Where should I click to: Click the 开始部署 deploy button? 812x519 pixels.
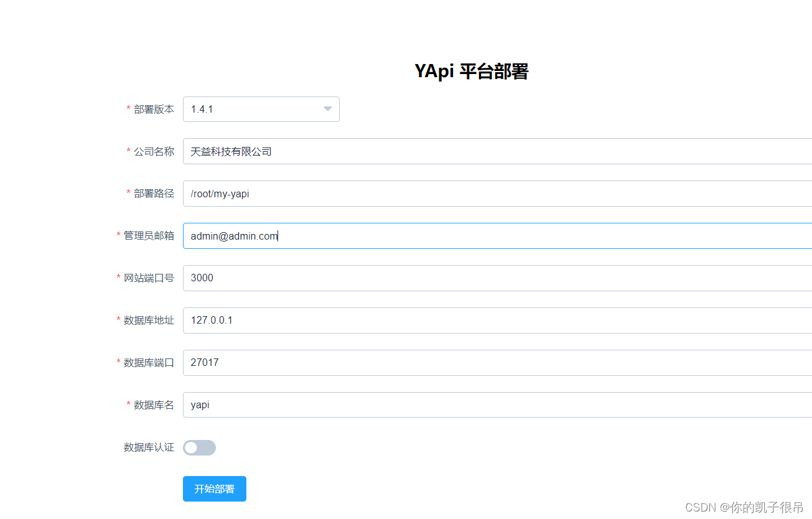214,489
